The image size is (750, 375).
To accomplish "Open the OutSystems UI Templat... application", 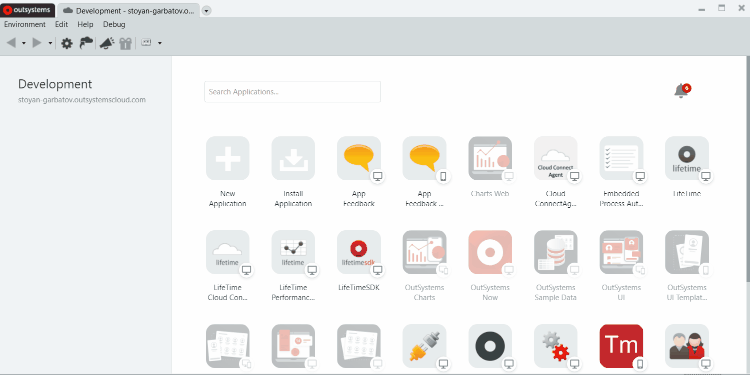I will (687, 252).
